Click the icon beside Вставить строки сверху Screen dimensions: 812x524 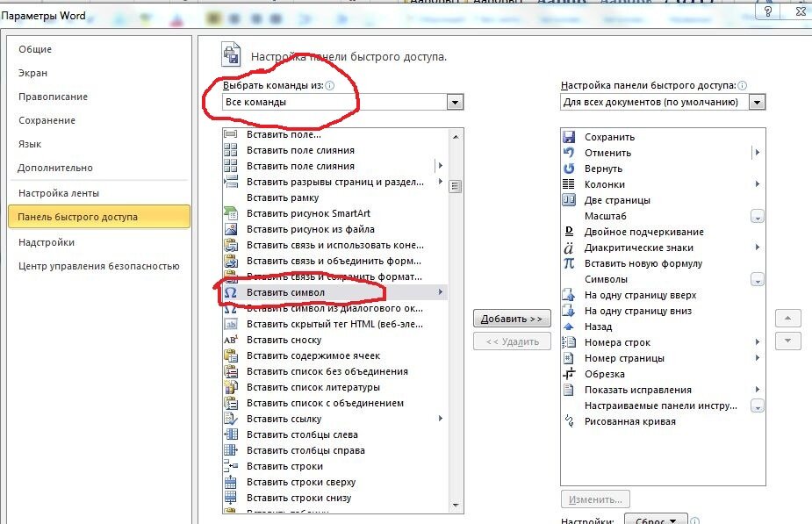pos(231,482)
